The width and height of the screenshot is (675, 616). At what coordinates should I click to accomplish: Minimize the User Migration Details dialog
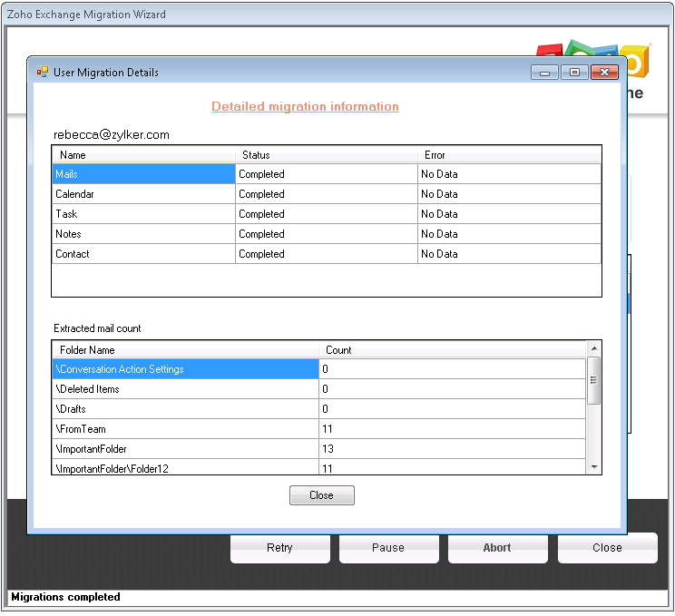[544, 73]
